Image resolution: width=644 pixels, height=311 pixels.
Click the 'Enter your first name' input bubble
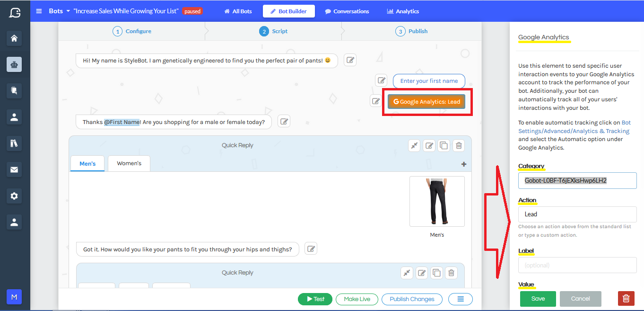pos(429,81)
